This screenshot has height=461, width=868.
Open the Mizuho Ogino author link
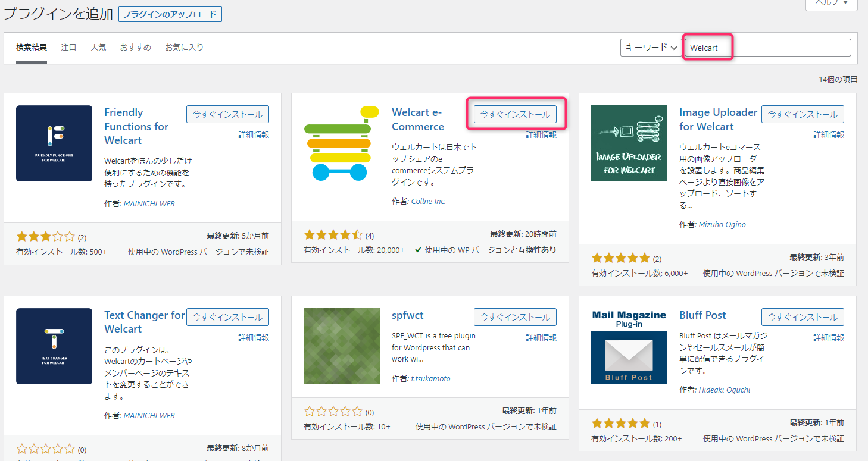tap(722, 225)
